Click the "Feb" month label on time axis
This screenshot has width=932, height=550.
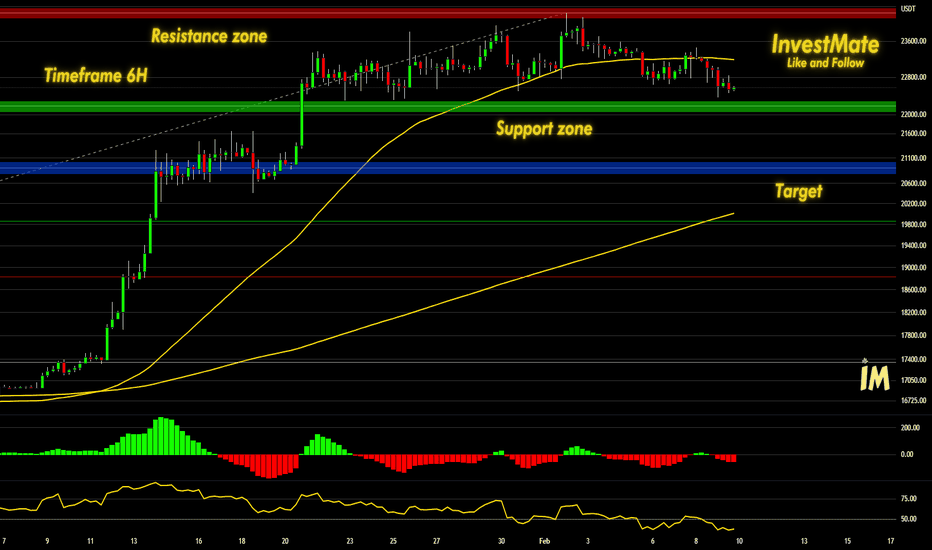pos(544,541)
